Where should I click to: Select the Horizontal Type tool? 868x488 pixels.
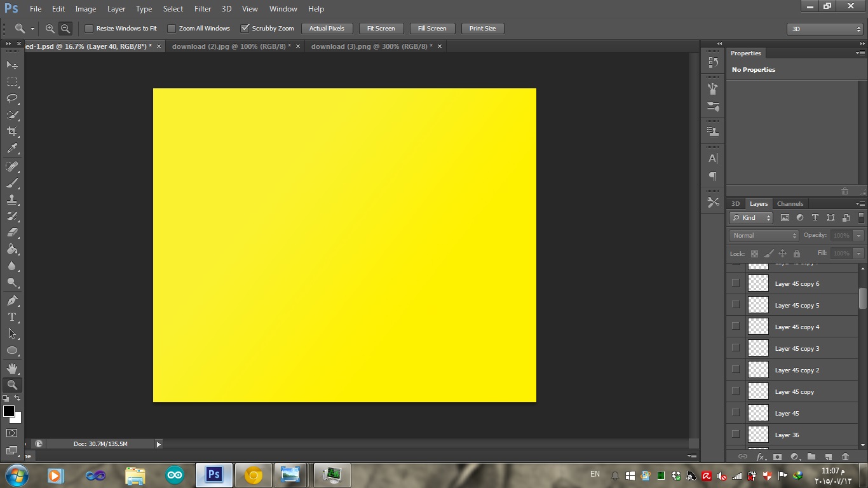tap(12, 317)
